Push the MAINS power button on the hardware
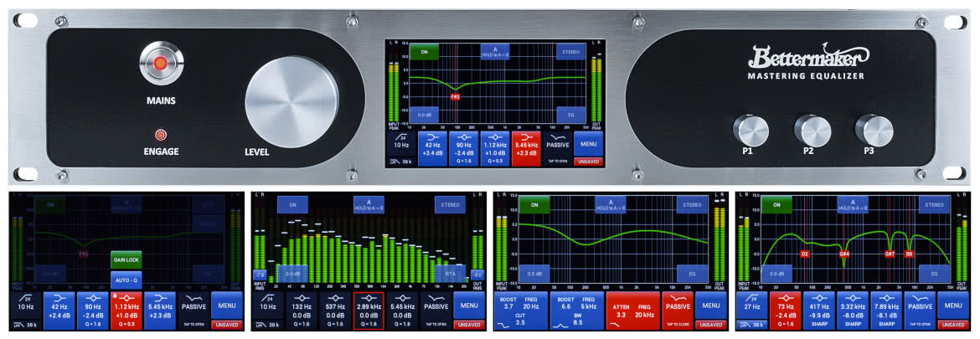The height and width of the screenshot is (339, 980). [x=162, y=63]
